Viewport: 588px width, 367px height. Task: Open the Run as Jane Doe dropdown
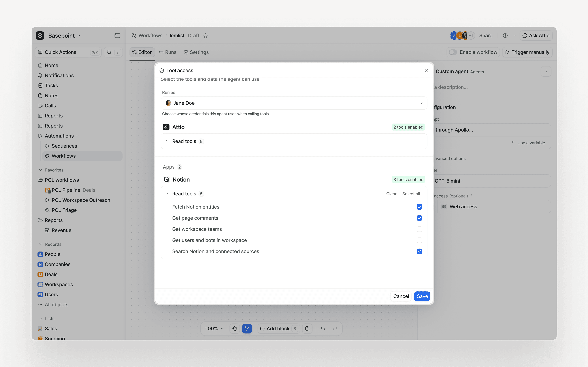[294, 103]
